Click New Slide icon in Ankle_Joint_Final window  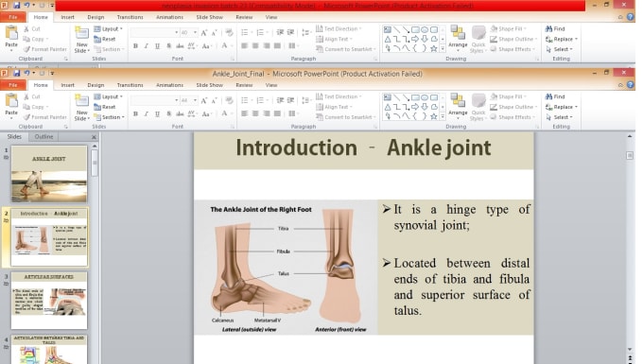(81, 101)
